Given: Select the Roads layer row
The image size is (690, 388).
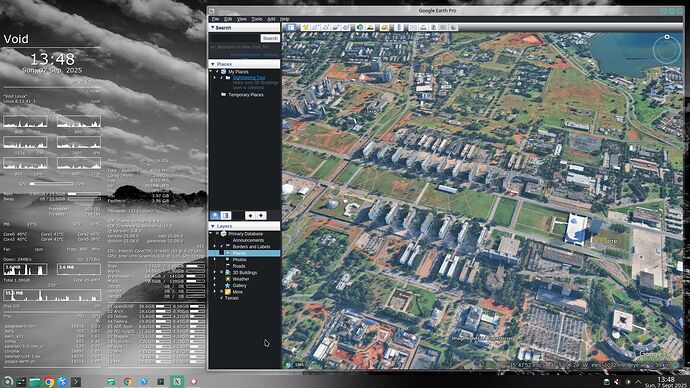Looking at the screenshot, I should tap(239, 266).
